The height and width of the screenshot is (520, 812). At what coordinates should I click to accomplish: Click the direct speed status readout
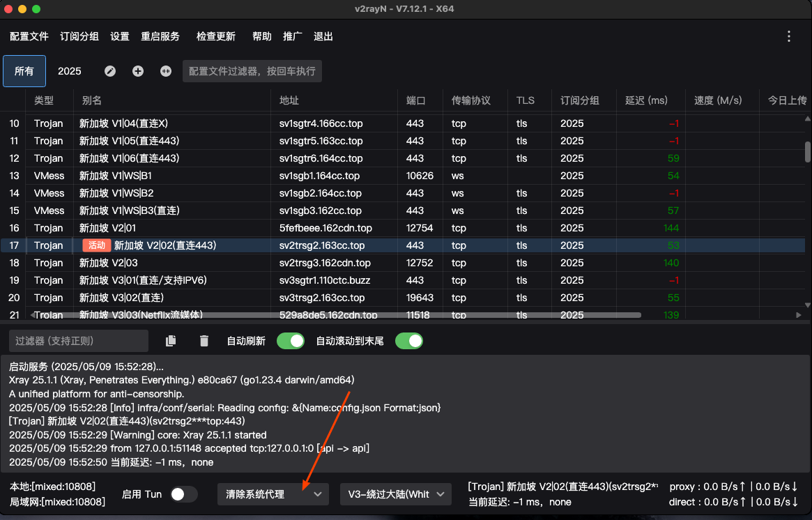click(x=733, y=501)
